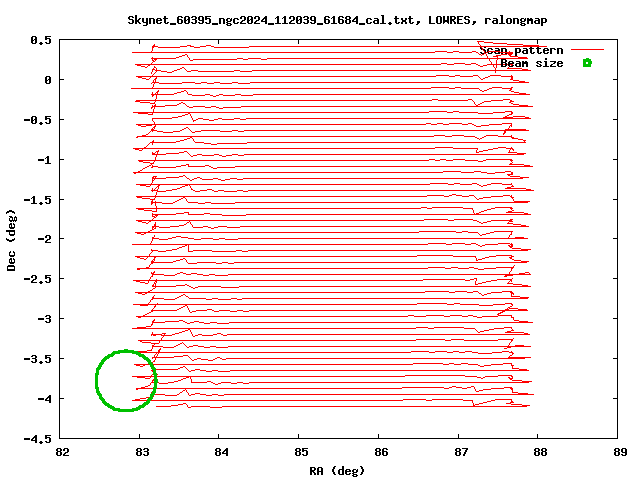Click the 'Scan pattern' legend label
Image resolution: width=640 pixels, height=480 pixels.
(x=521, y=51)
